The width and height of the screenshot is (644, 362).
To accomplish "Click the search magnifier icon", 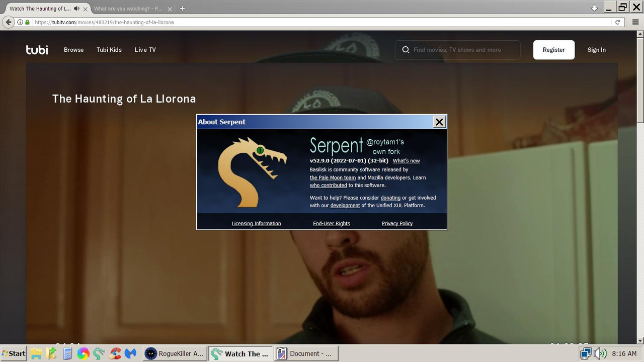I will [406, 50].
